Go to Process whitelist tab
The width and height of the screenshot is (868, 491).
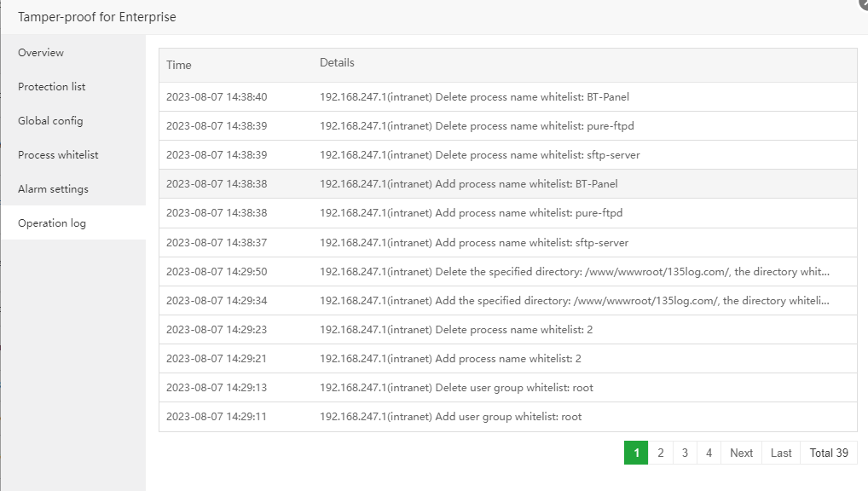coord(58,155)
